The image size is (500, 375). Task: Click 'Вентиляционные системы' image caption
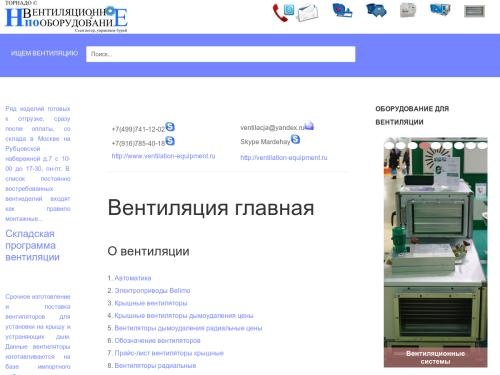(x=435, y=358)
